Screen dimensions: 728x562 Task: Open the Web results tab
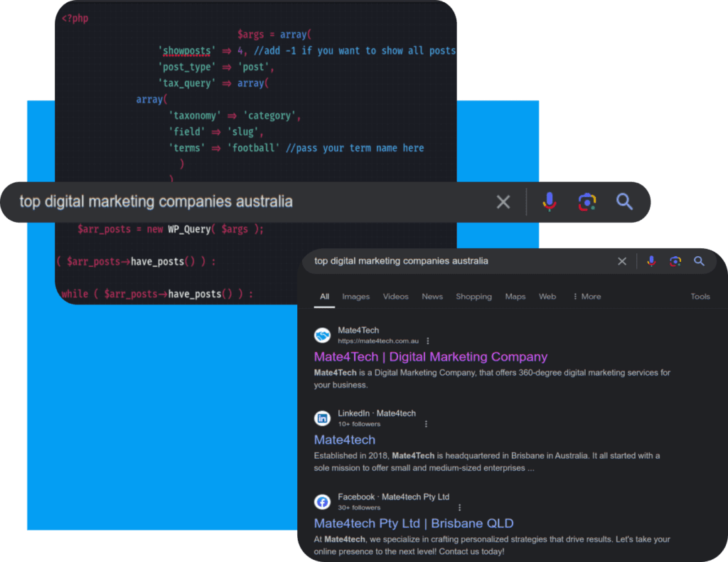[x=547, y=297]
